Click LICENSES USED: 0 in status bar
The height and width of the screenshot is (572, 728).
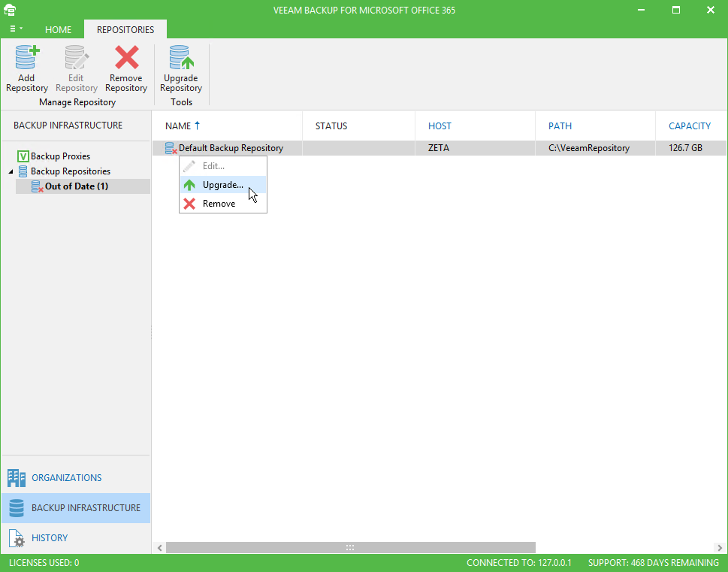coord(44,563)
